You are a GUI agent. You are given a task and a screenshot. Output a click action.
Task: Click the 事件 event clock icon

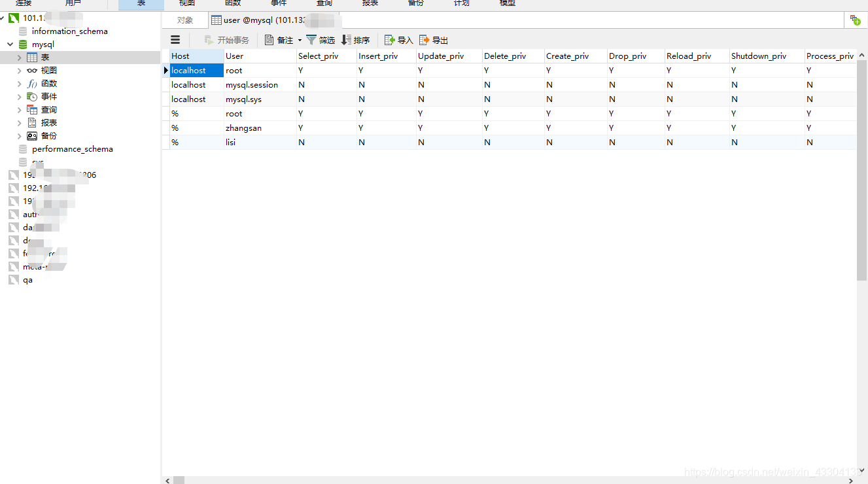click(x=32, y=97)
